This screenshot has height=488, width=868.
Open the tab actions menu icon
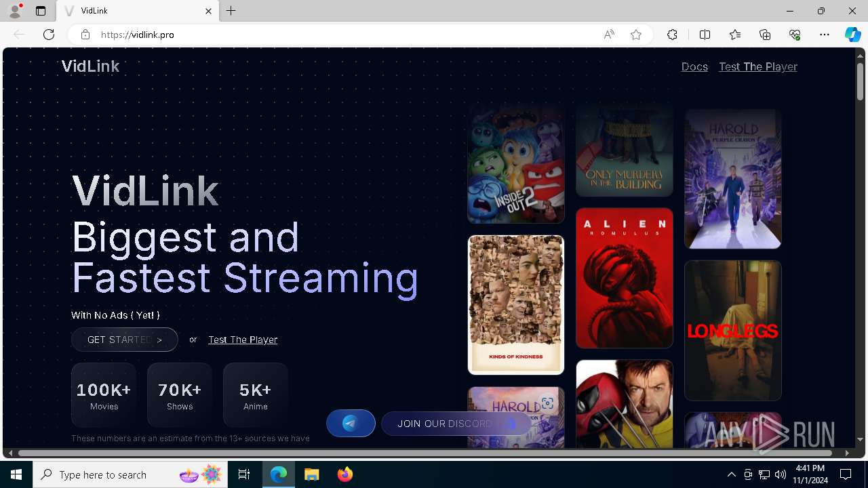41,11
